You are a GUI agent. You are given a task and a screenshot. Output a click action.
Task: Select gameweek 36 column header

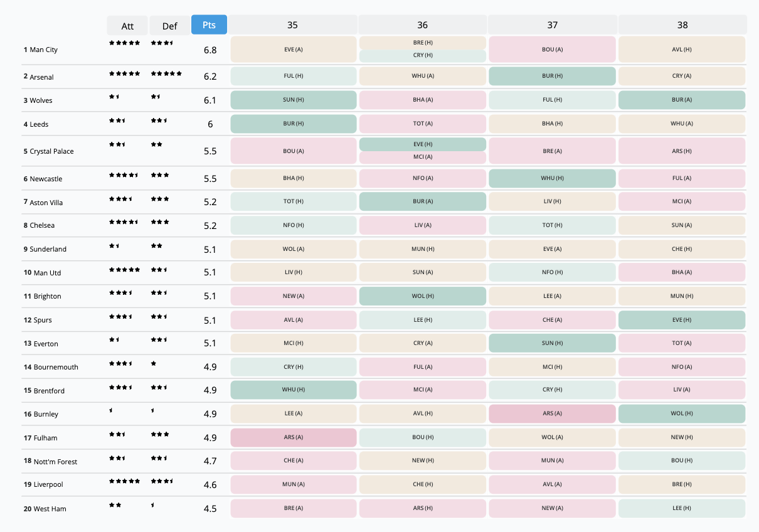click(423, 25)
